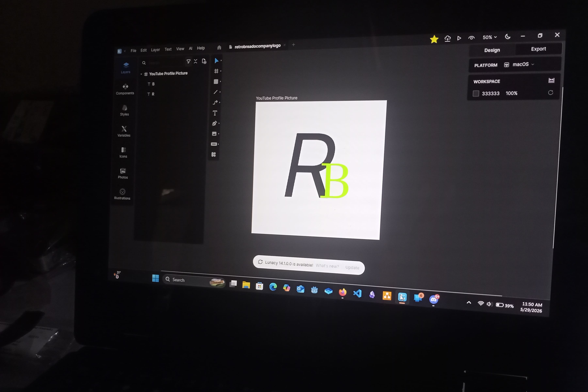
Task: Open the View menu
Action: (x=180, y=49)
